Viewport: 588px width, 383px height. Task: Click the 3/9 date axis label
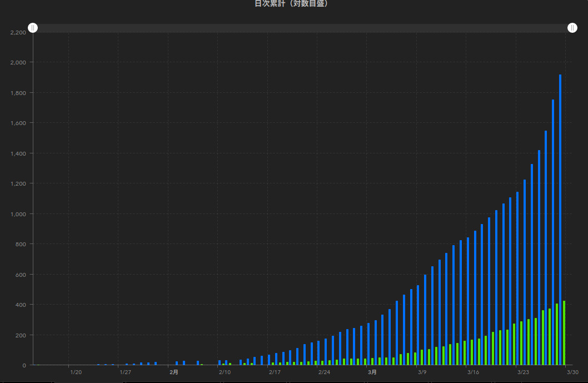[422, 372]
